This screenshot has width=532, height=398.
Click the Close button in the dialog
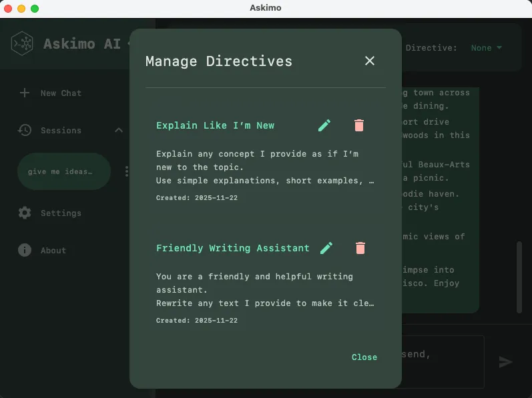tap(364, 357)
